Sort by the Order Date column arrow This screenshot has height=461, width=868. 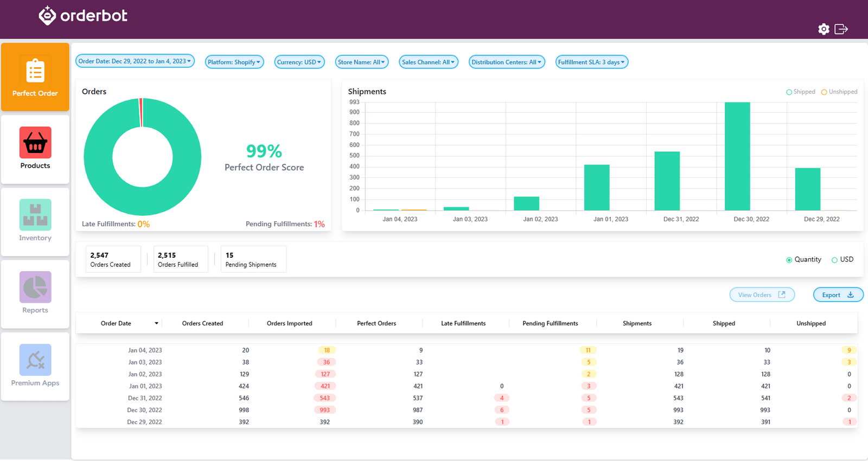click(x=156, y=323)
